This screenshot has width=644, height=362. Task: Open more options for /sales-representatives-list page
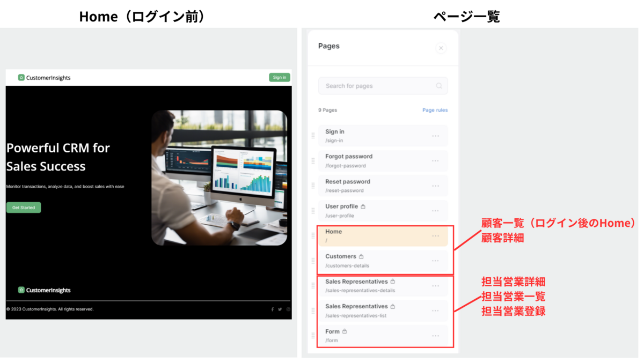(435, 311)
